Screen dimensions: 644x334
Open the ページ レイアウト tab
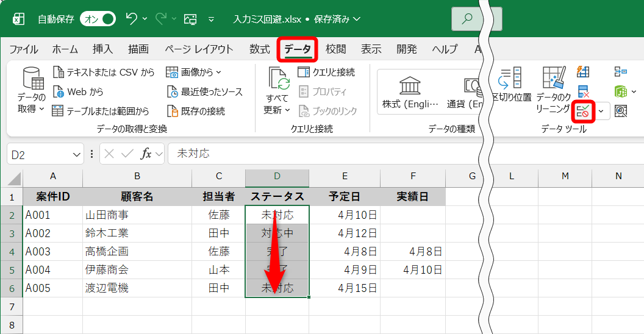(199, 49)
